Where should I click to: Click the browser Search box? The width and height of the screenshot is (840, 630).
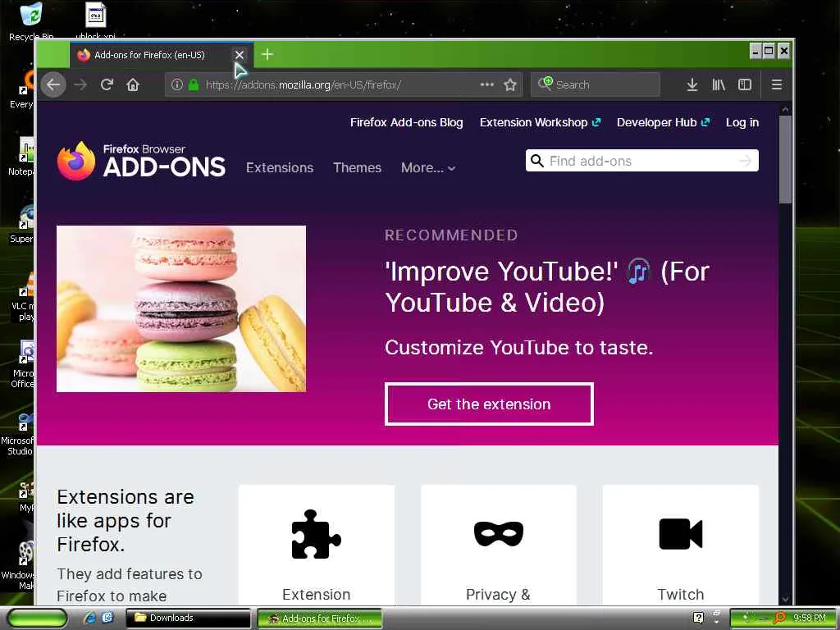(x=596, y=84)
